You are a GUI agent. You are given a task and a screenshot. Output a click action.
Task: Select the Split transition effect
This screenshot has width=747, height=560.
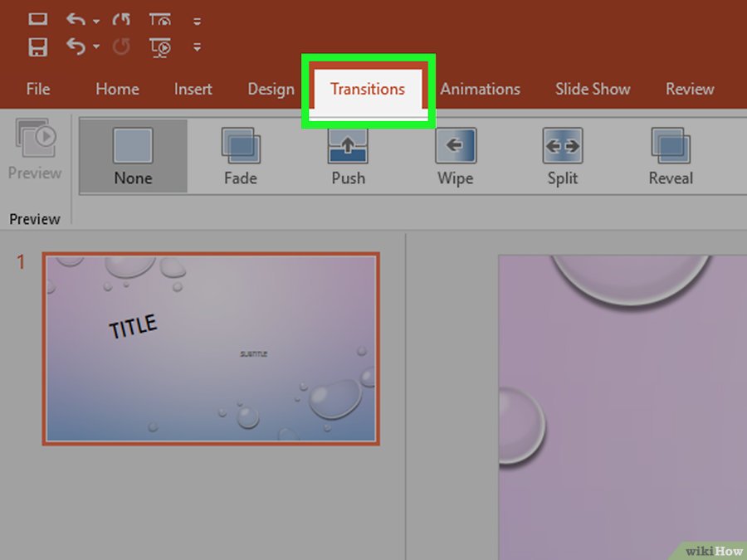[x=562, y=155]
